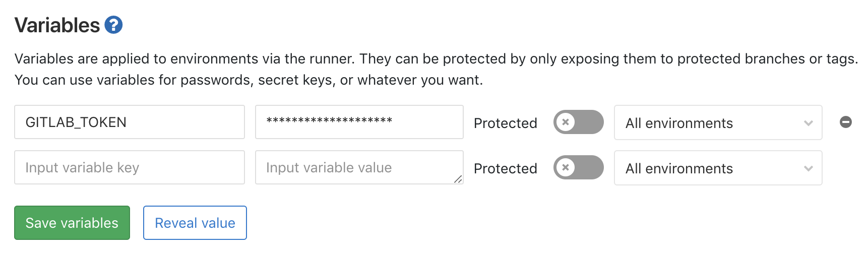Viewport: 868px width, 254px height.
Task: Click the masked value field of GITLAB_TOKEN
Action: tap(359, 122)
